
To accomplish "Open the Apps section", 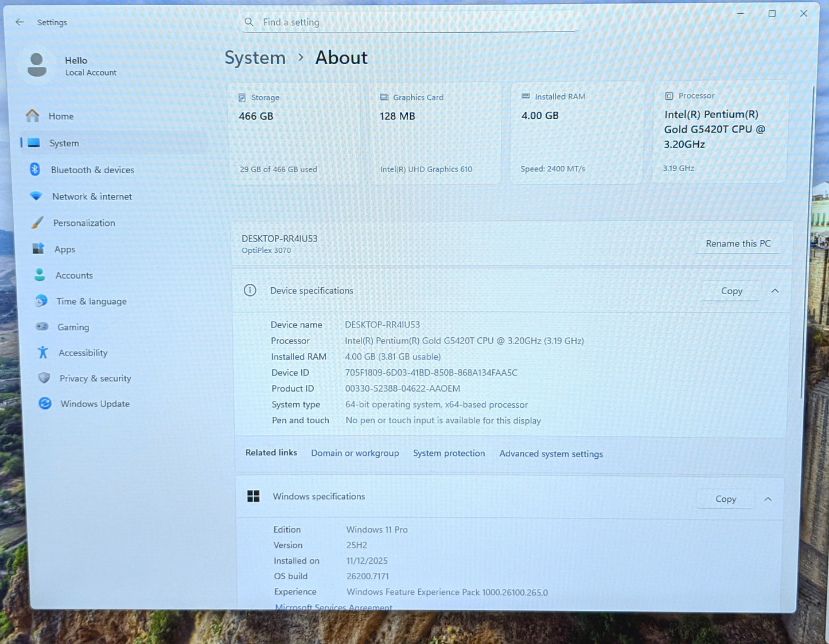I will tap(64, 249).
